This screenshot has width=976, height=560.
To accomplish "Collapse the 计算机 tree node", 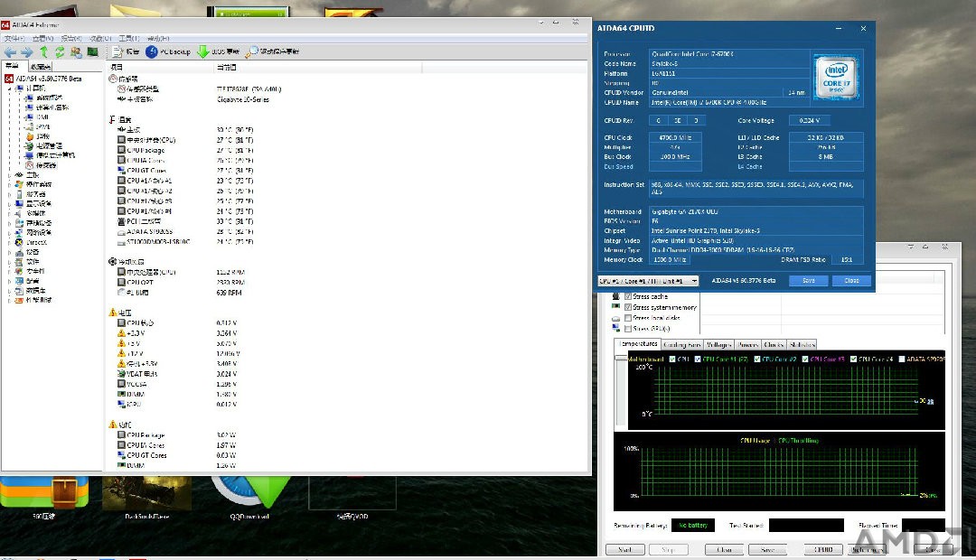I will click(9, 89).
